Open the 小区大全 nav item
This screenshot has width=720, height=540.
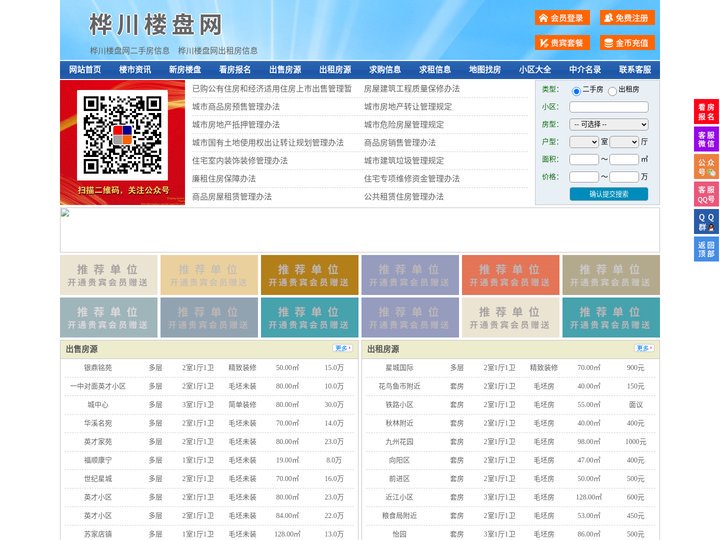[535, 70]
